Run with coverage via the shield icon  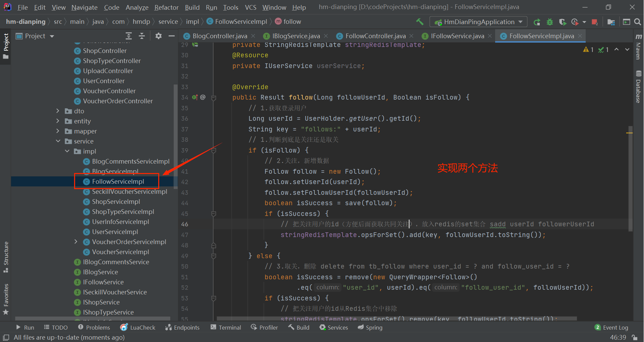pyautogui.click(x=563, y=22)
